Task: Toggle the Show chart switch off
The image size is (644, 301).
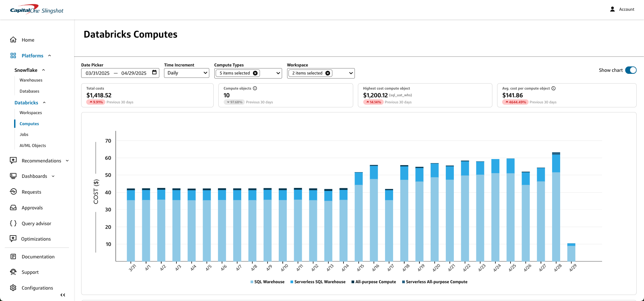Action: [x=631, y=70]
